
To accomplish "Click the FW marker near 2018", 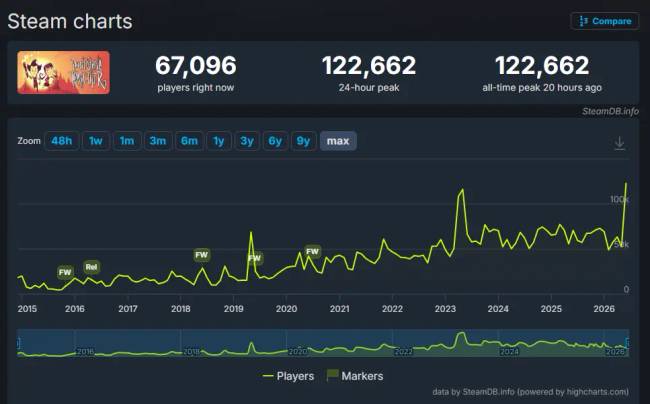I will coord(201,254).
